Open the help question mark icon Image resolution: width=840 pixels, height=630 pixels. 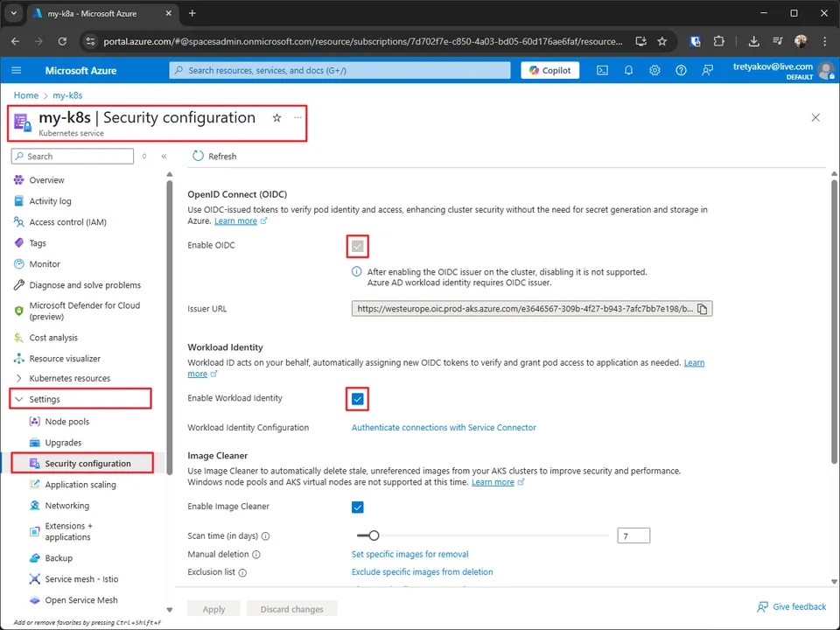[x=681, y=70]
